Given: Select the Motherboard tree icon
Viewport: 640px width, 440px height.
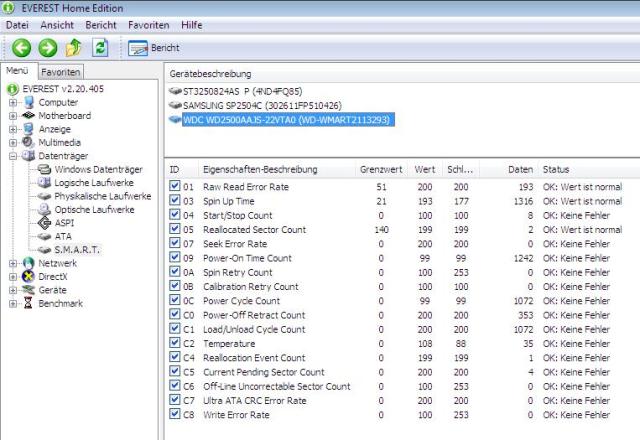Looking at the screenshot, I should 28,116.
